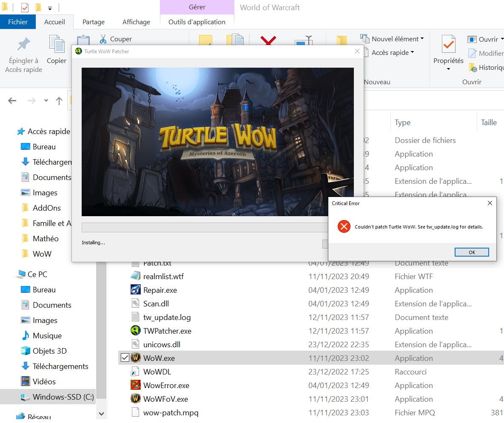Click the Propriétés checkmark icon
Screen dimensions: 504x423
[448, 44]
